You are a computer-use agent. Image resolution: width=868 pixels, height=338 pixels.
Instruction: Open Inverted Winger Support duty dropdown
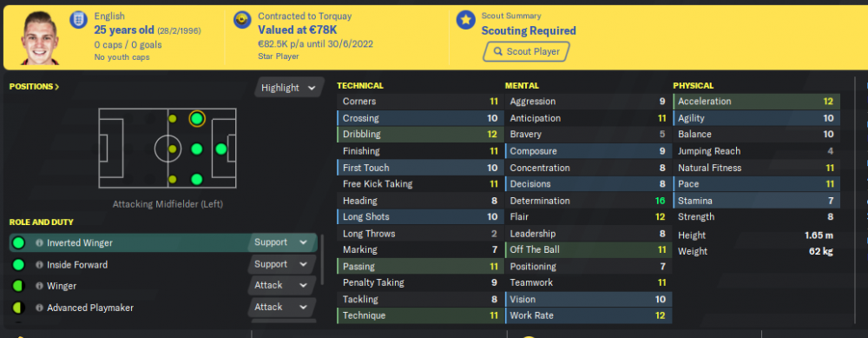click(x=280, y=242)
